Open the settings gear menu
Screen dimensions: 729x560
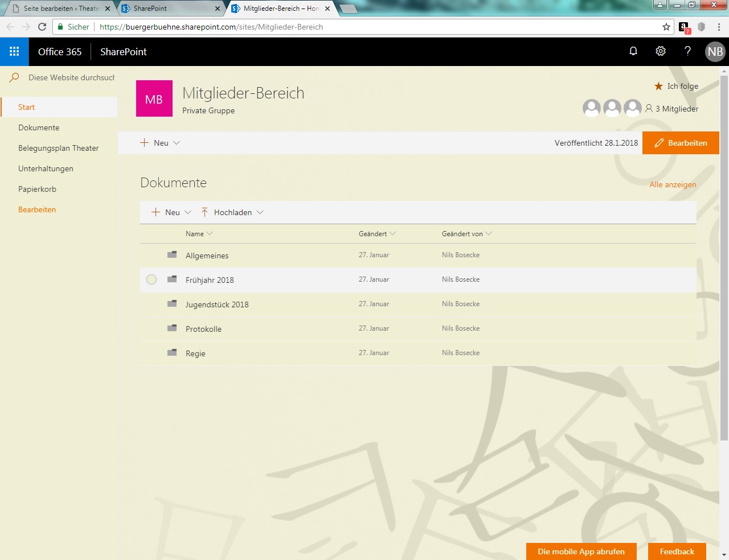pyautogui.click(x=660, y=51)
